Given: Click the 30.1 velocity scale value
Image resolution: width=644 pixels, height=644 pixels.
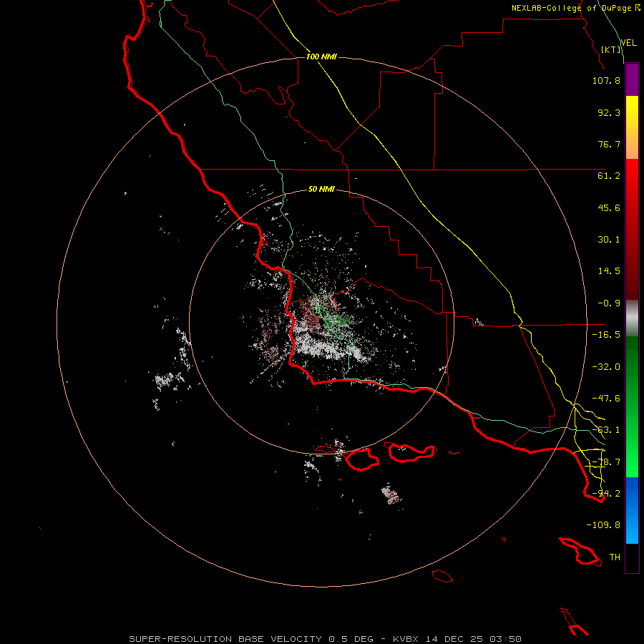Looking at the screenshot, I should [x=609, y=240].
